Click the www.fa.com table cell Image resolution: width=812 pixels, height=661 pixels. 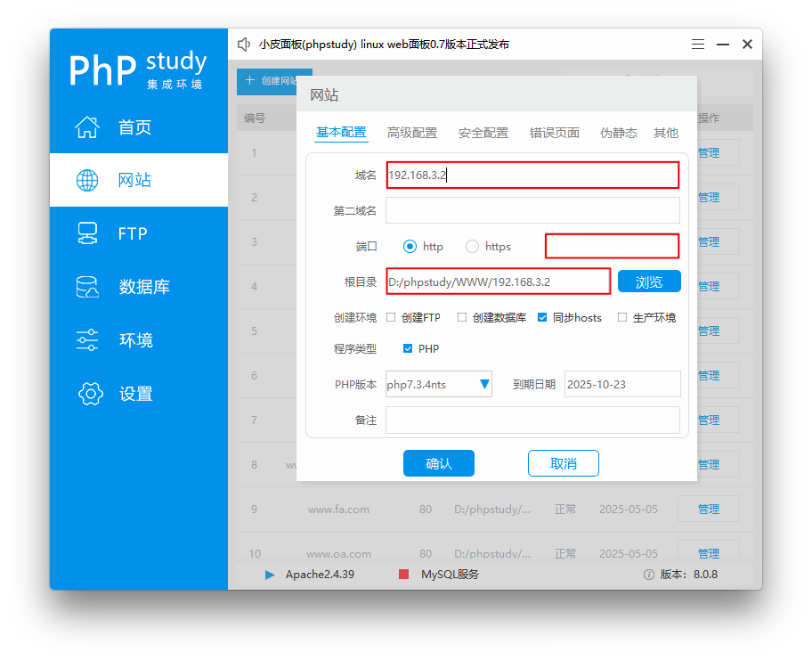(338, 510)
